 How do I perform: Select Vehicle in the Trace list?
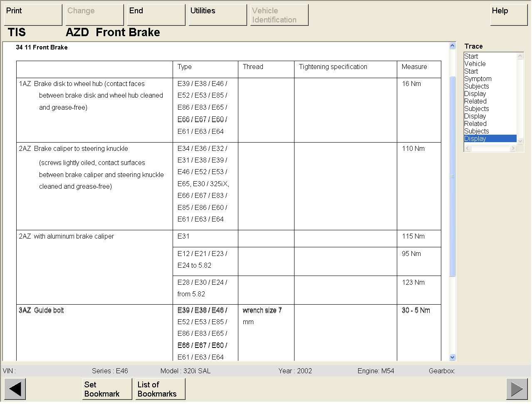click(x=475, y=64)
